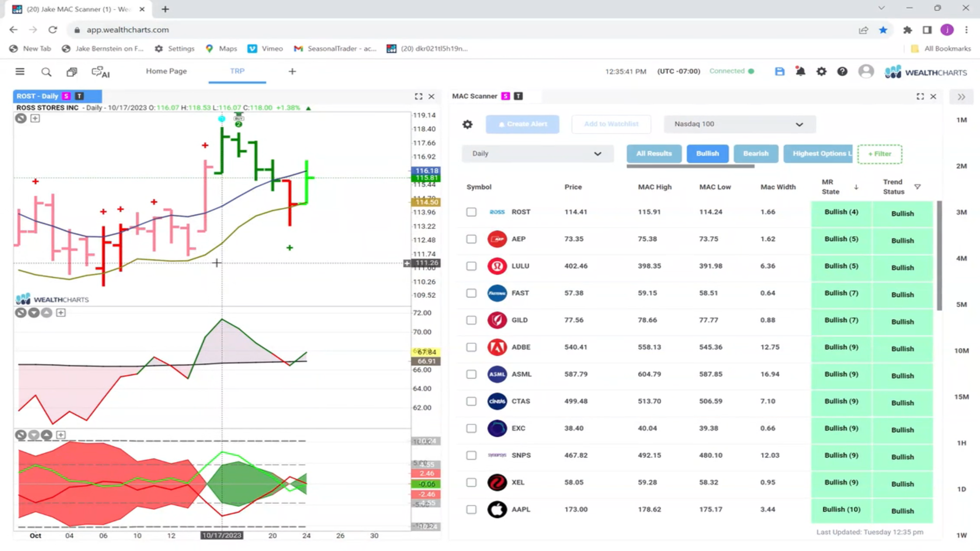The height and width of the screenshot is (551, 980).
Task: Collapse right sidebar with double chevron
Action: [x=962, y=97]
